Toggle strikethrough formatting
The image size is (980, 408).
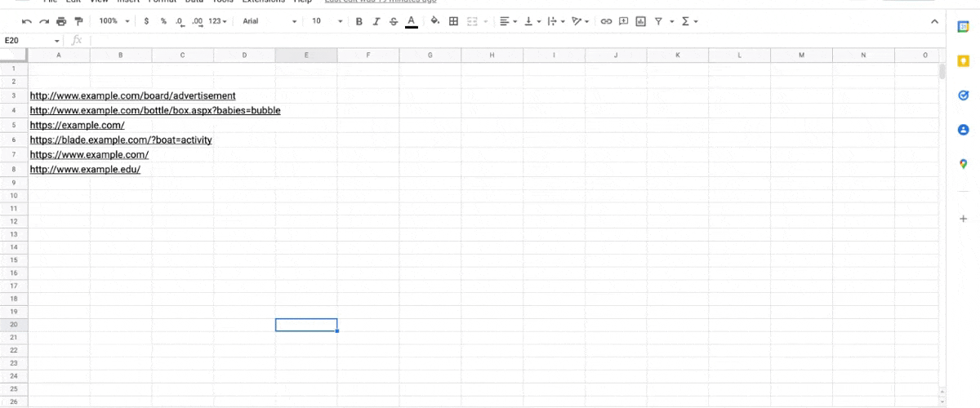(394, 21)
